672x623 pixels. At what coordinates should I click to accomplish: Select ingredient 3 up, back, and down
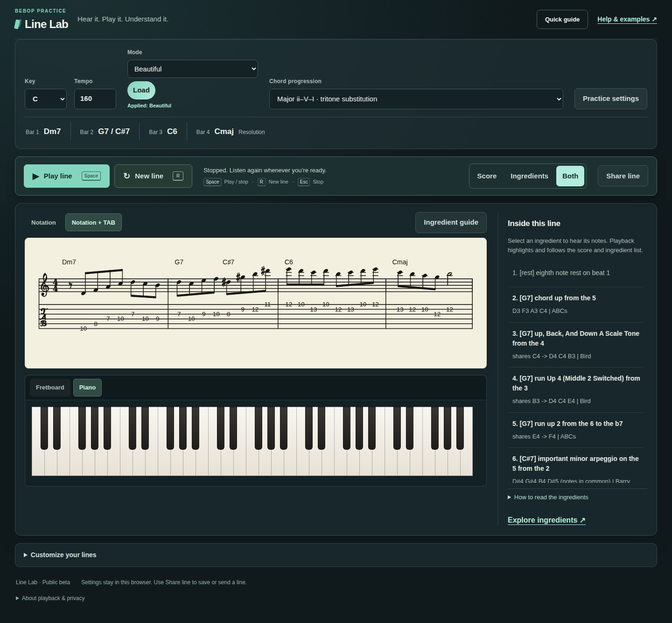tap(575, 345)
